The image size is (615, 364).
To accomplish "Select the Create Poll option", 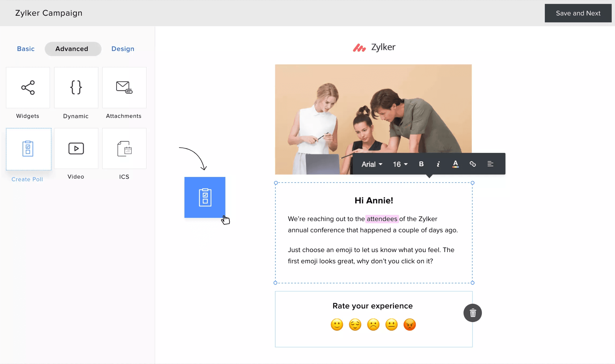I will 28,149.
